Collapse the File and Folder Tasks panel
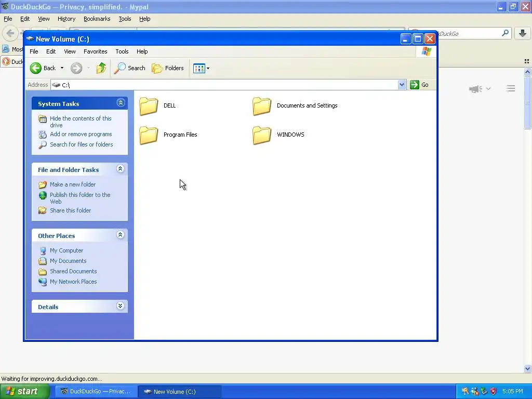The image size is (532, 399). pyautogui.click(x=121, y=169)
